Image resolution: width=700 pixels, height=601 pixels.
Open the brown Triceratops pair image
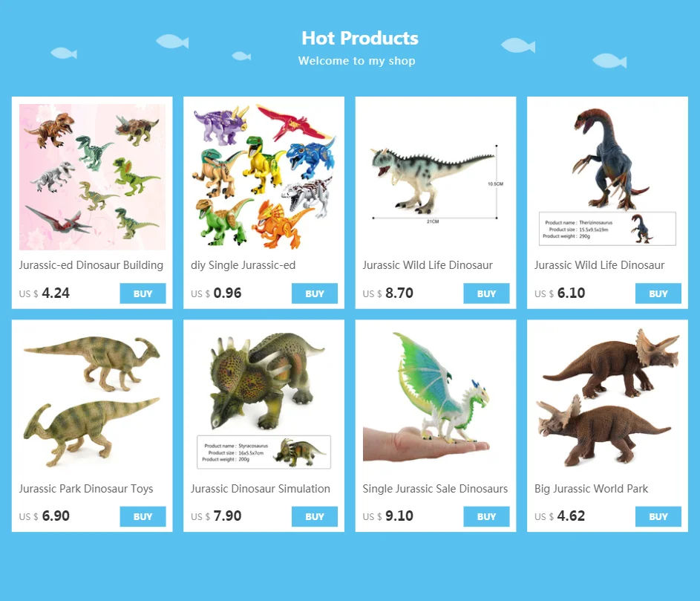608,400
